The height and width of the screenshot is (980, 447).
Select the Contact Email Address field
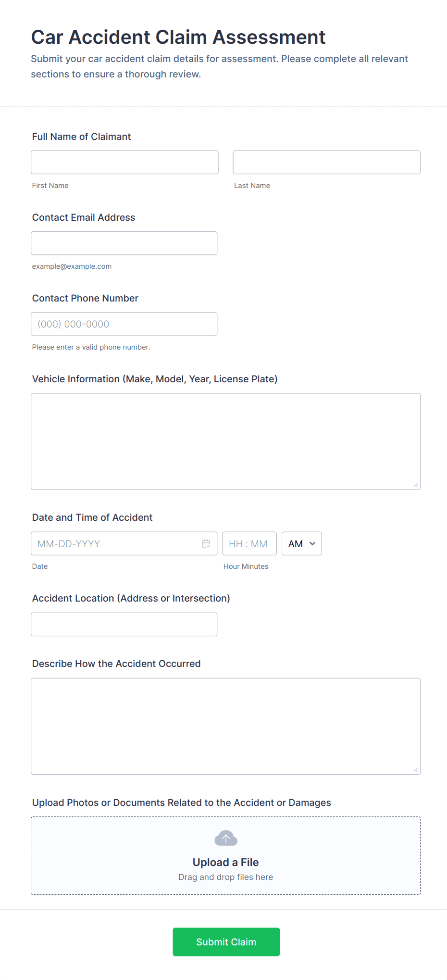pyautogui.click(x=124, y=243)
